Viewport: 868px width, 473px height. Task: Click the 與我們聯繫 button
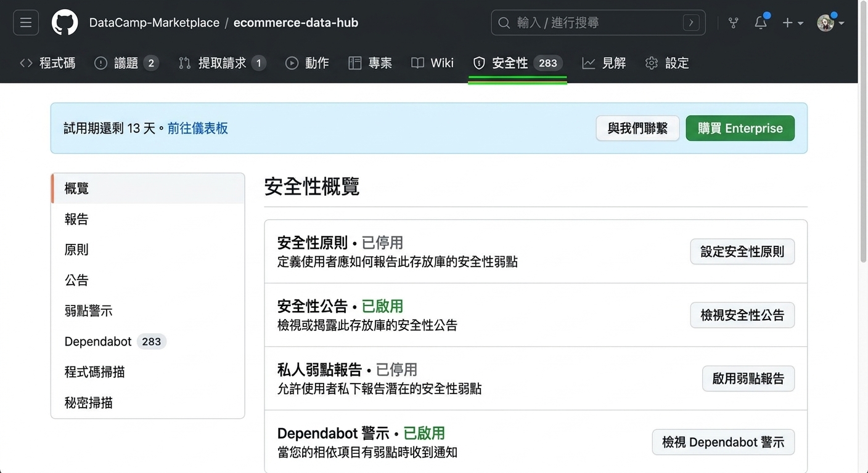point(637,128)
